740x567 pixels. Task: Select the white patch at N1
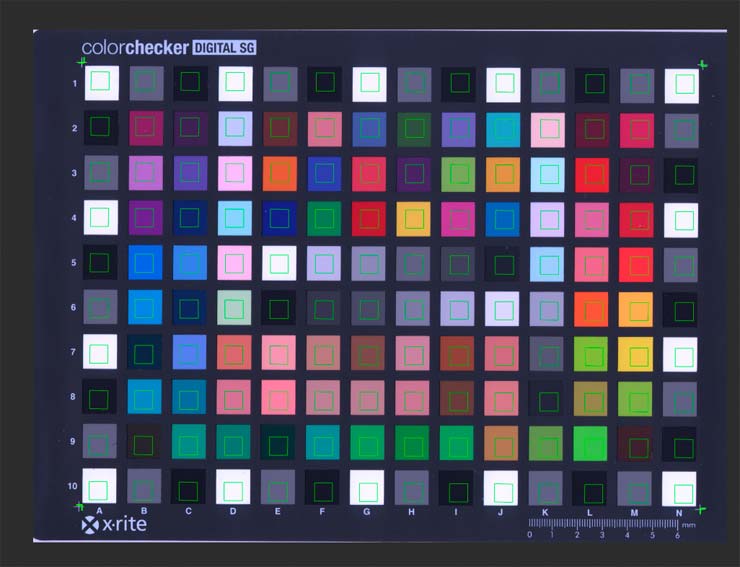[x=682, y=86]
